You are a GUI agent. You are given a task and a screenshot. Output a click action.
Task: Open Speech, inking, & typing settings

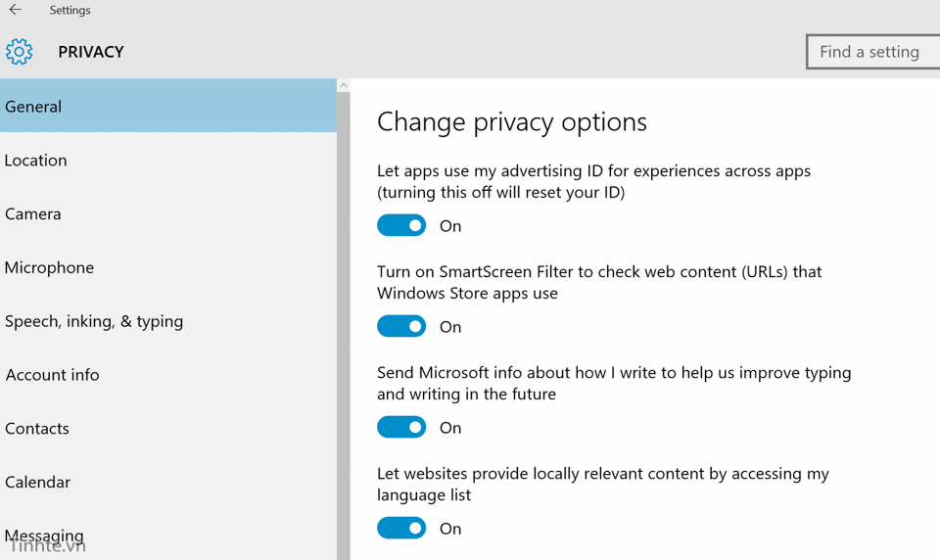(168, 321)
